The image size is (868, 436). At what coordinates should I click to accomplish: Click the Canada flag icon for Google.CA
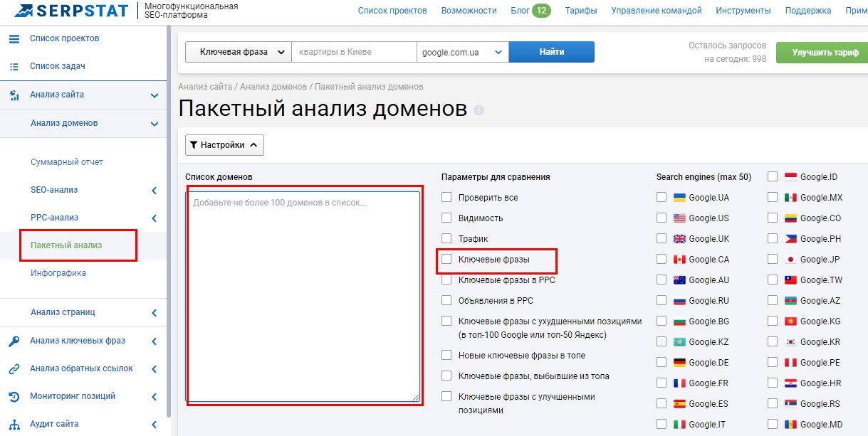click(x=679, y=260)
